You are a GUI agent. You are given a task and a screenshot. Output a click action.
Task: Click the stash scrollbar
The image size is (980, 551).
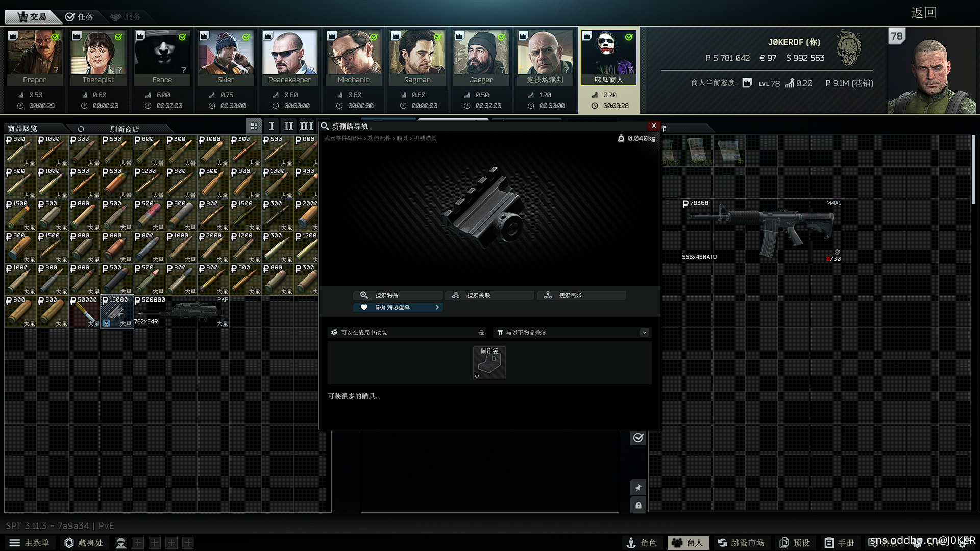pyautogui.click(x=973, y=169)
